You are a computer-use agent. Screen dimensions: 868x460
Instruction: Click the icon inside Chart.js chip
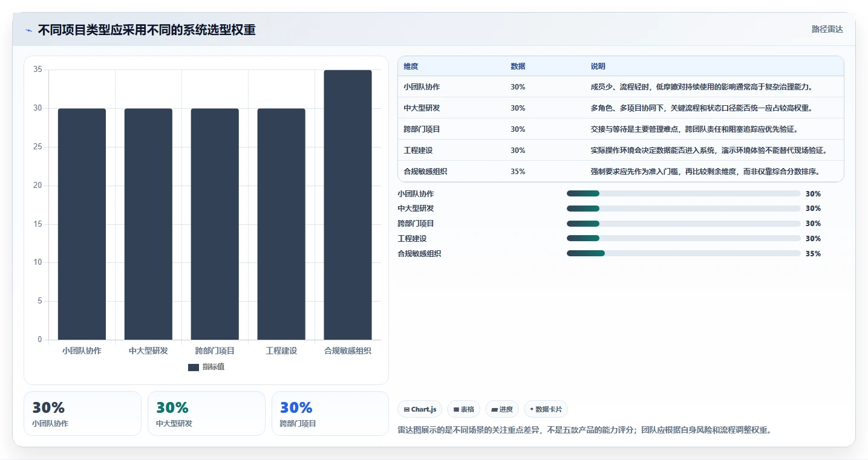(x=406, y=410)
